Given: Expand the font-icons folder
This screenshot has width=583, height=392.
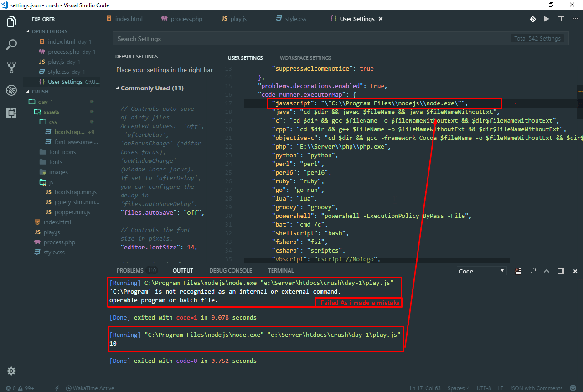Looking at the screenshot, I should coord(62,152).
